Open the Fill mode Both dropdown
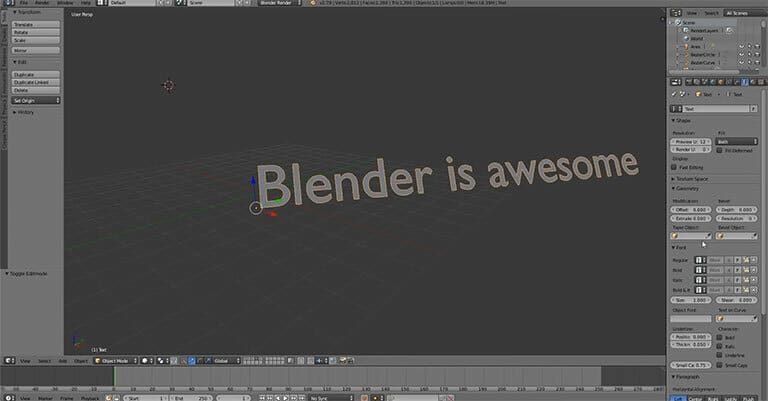Screen dimensions: 768x401 (x=737, y=142)
